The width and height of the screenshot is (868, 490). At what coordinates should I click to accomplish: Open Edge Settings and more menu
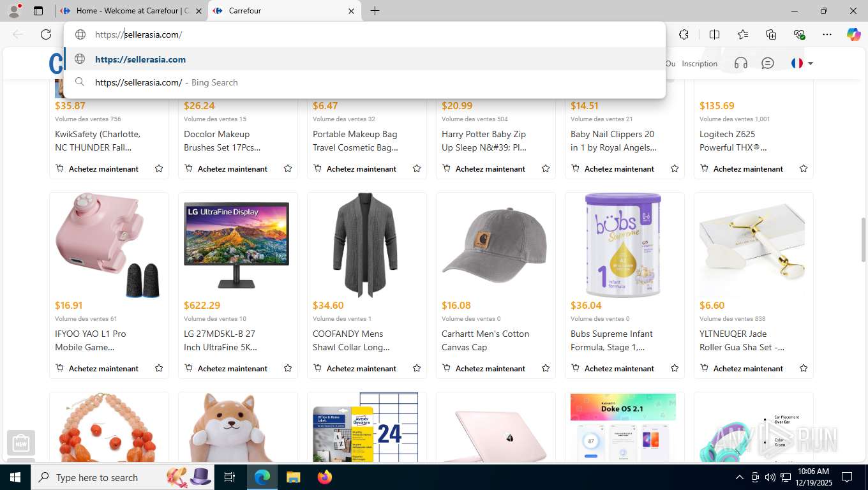pos(827,34)
